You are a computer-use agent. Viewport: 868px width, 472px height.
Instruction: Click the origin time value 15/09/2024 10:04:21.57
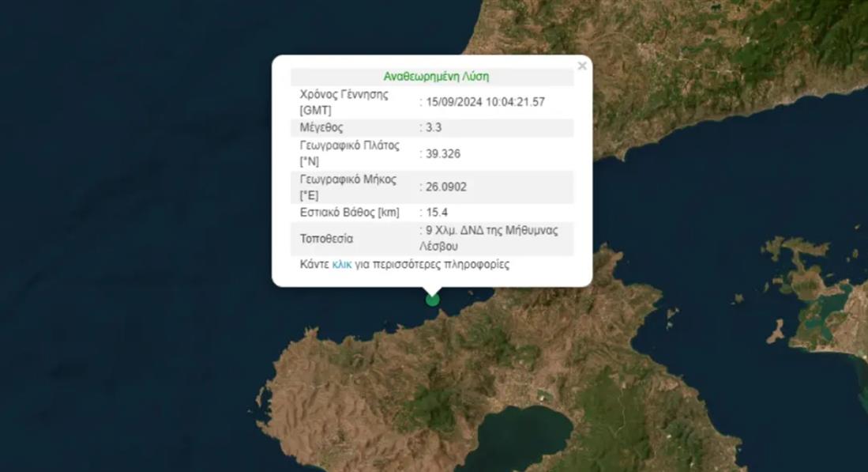(485, 102)
